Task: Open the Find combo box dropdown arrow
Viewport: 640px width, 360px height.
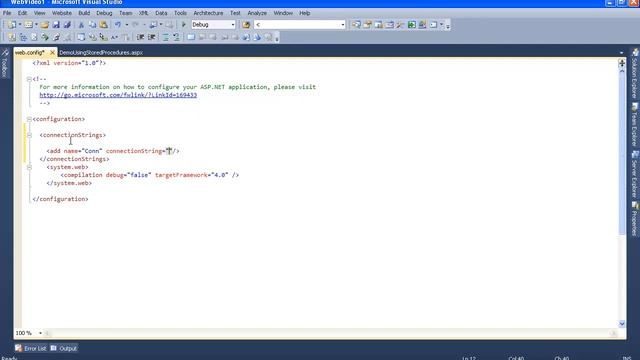Action: [342, 25]
